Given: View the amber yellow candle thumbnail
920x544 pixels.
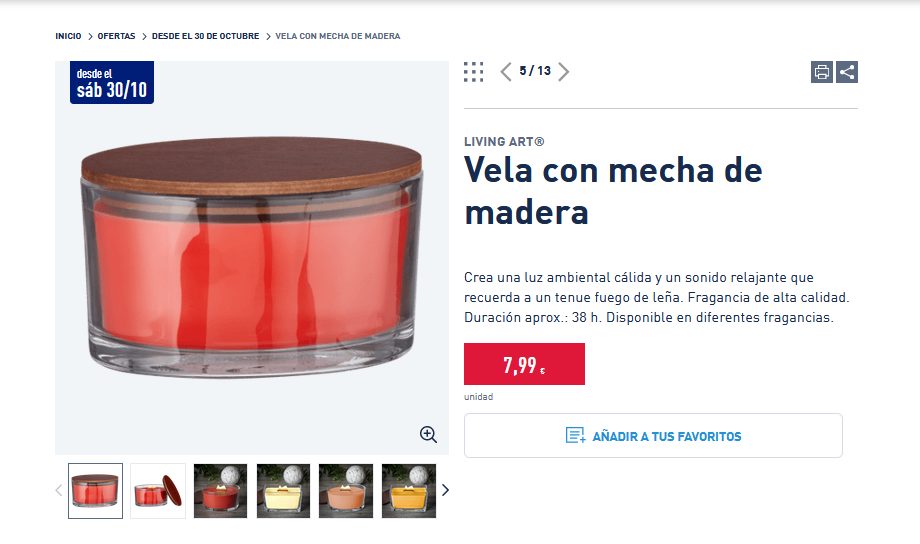Looking at the screenshot, I should (x=409, y=491).
